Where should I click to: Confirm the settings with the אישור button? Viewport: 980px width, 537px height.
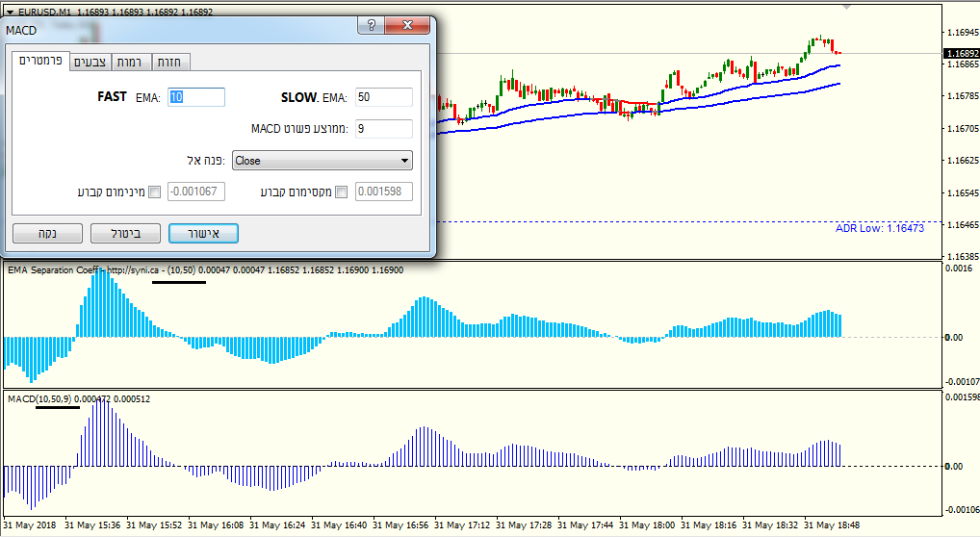pos(204,233)
